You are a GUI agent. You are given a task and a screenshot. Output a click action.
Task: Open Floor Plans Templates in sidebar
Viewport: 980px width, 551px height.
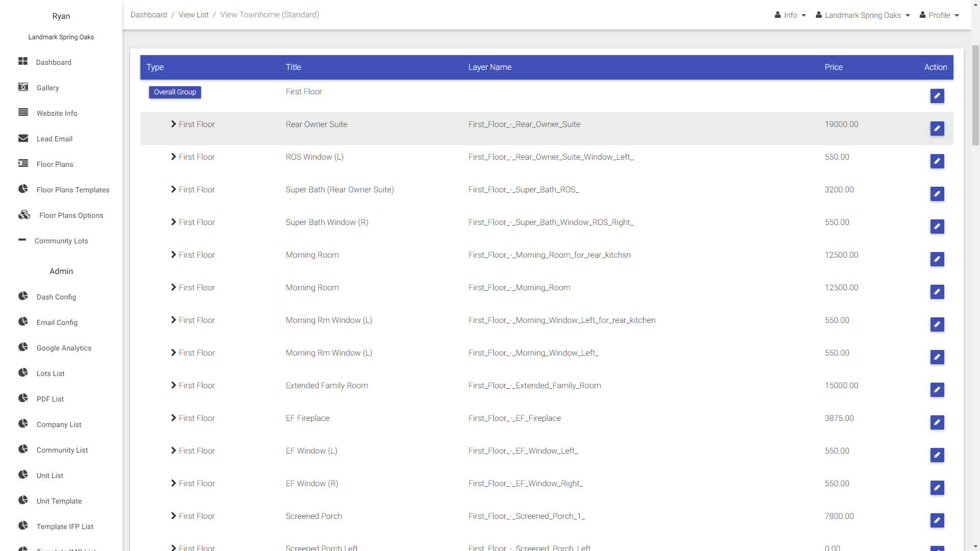(x=72, y=190)
